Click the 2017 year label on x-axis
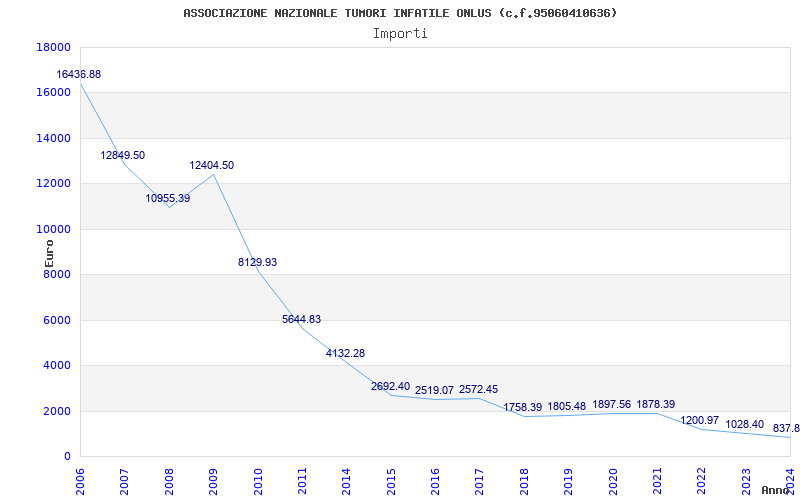This screenshot has width=800, height=500. coord(480,481)
